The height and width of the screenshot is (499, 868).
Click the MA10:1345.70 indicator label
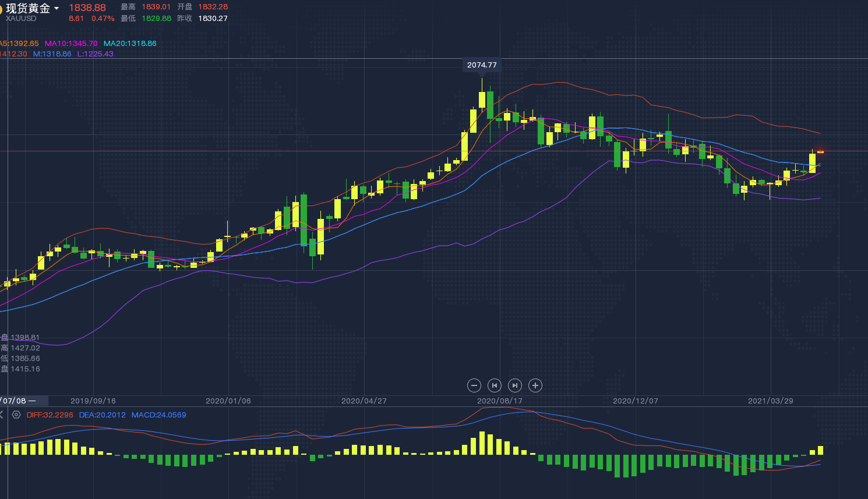pyautogui.click(x=71, y=44)
